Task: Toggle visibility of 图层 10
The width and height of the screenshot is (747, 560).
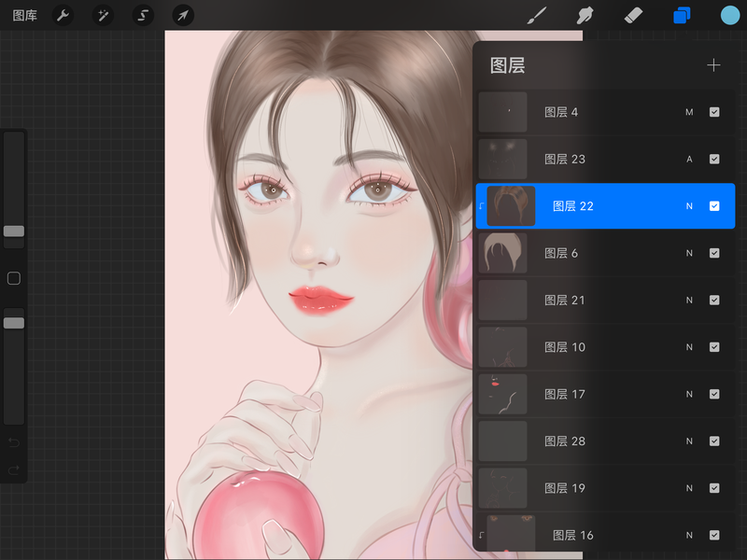Action: click(x=714, y=347)
